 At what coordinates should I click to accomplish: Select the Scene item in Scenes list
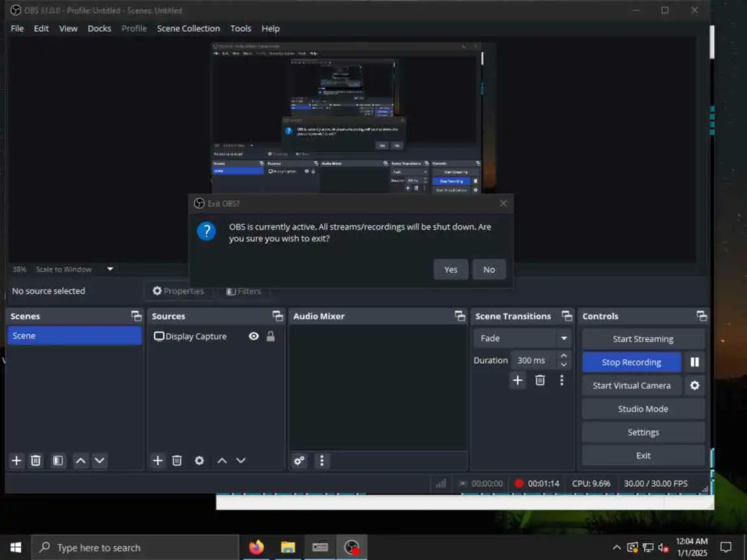pyautogui.click(x=75, y=336)
